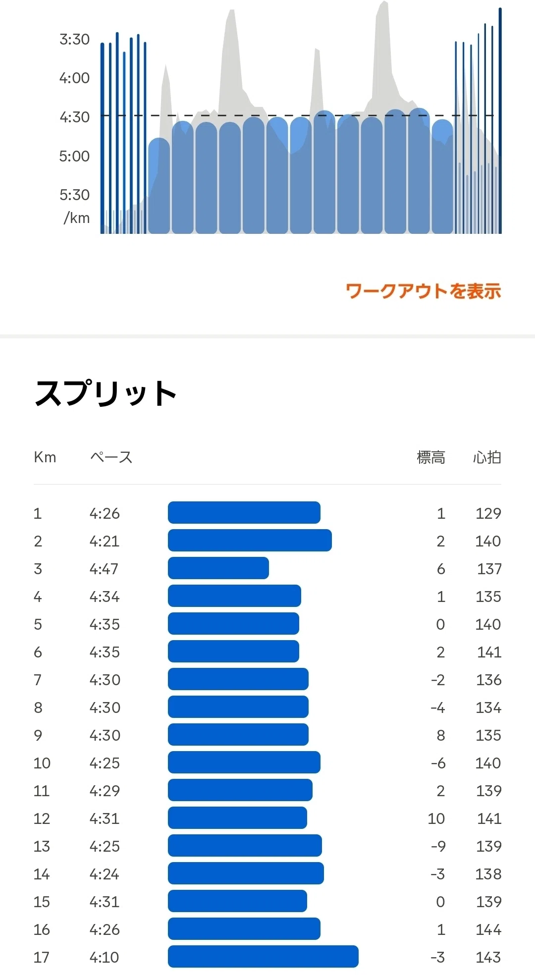
Task: Click the 標高 column header
Action: 431,457
